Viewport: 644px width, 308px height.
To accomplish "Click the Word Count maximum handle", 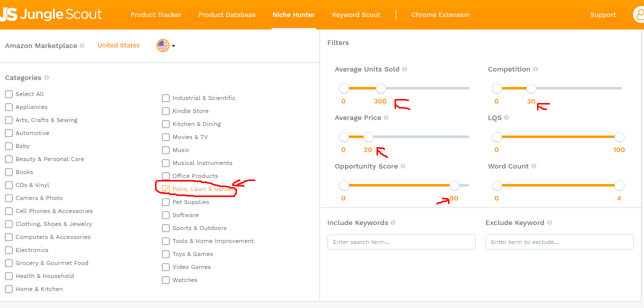I will (x=619, y=185).
